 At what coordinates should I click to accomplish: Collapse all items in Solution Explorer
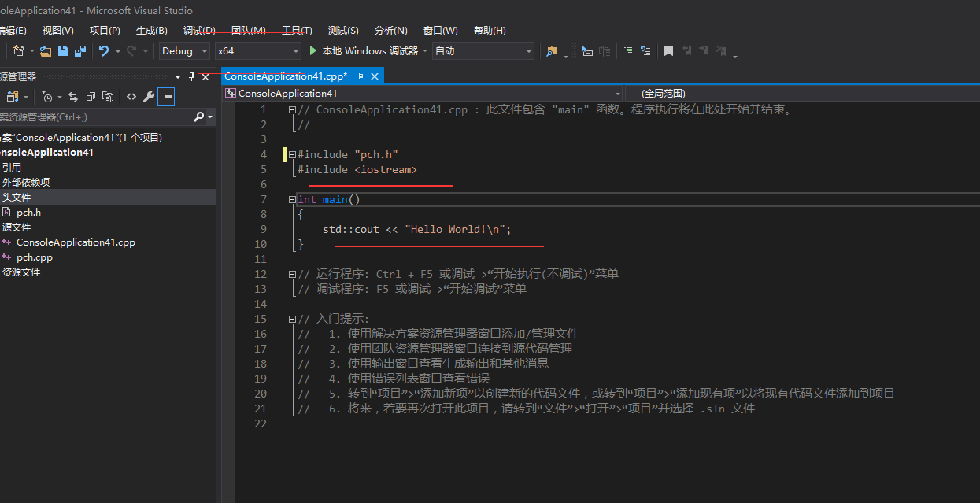coord(91,96)
